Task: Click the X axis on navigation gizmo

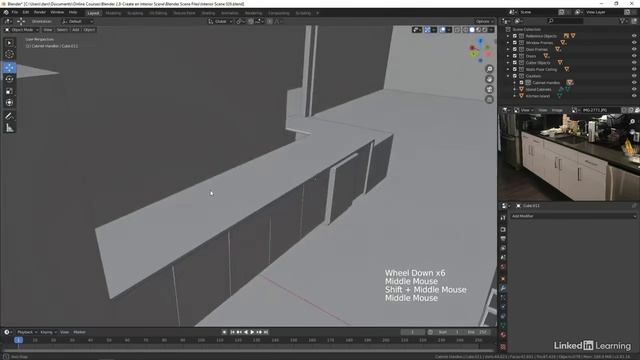Action: click(472, 48)
